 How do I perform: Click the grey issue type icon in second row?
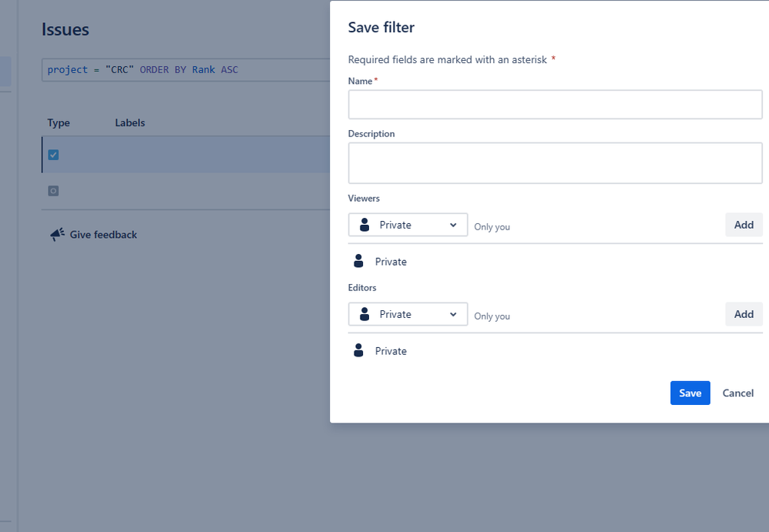[53, 191]
